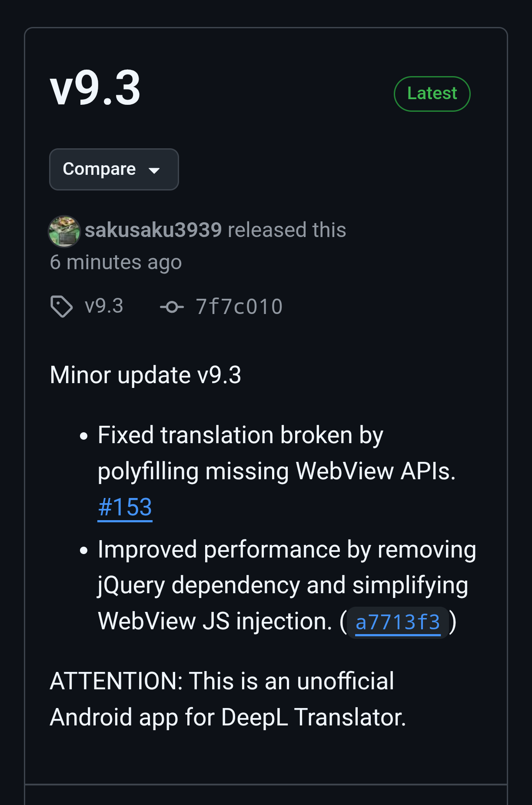Click the caret arrow in the Compare button

(154, 170)
